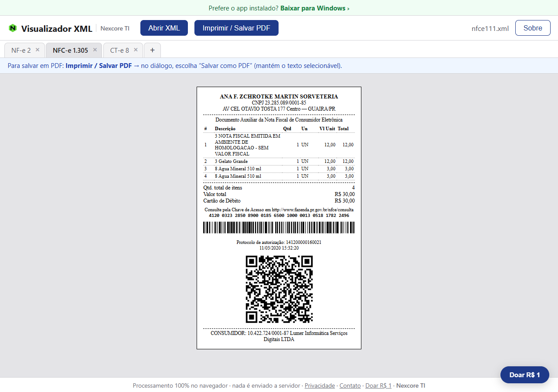Click the Cartão de Débito label
The width and height of the screenshot is (558, 392).
point(222,201)
